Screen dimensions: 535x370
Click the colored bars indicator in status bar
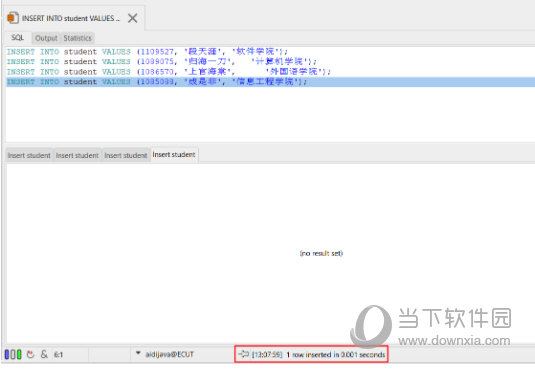click(x=13, y=354)
